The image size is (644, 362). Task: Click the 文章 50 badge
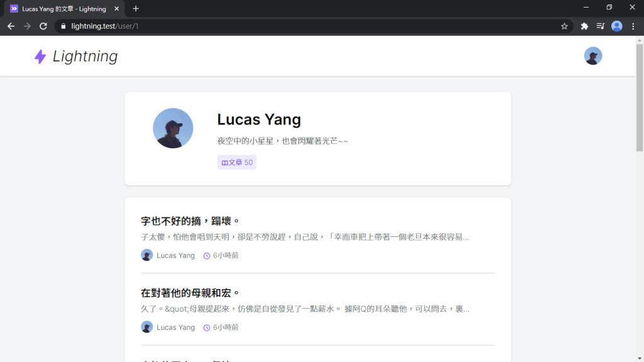coord(237,162)
